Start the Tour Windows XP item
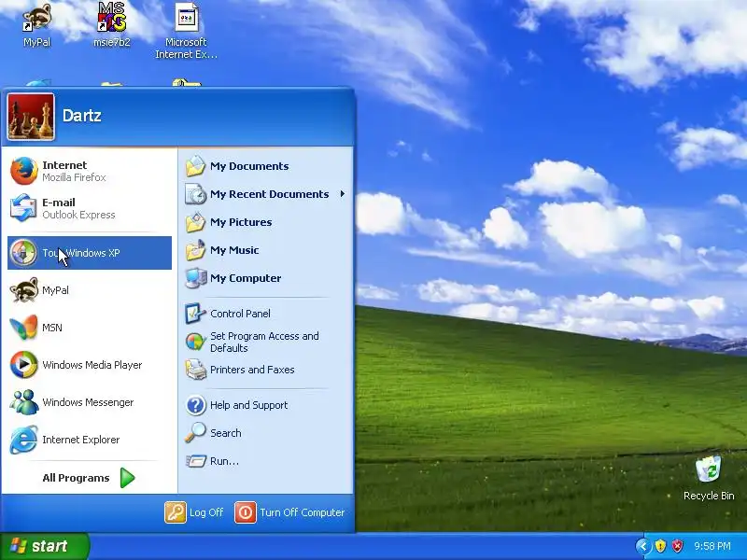This screenshot has width=747, height=560. (90, 253)
